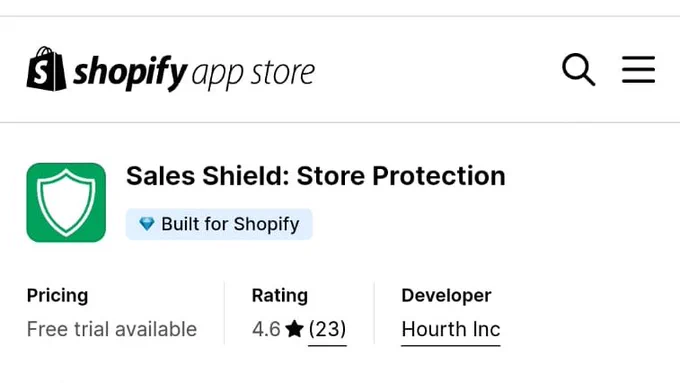Click the letter S on the Shopify bag
This screenshot has height=383, width=680.
coord(42,72)
